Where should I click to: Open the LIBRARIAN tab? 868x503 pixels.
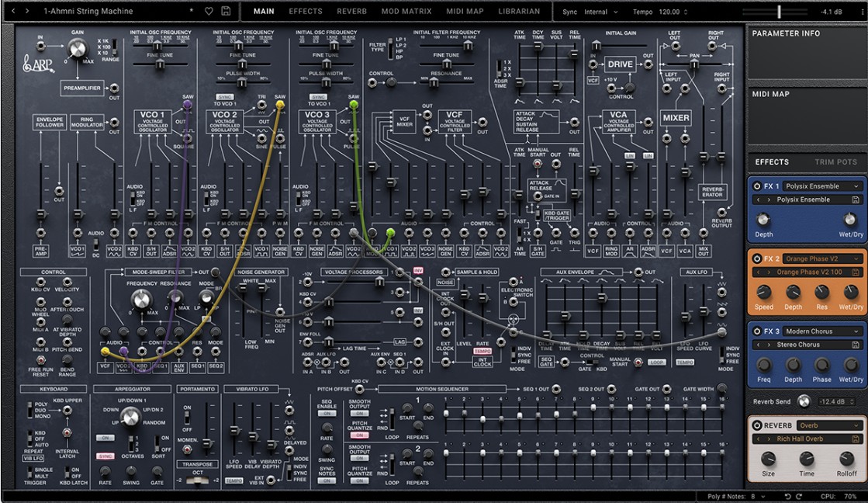(519, 11)
